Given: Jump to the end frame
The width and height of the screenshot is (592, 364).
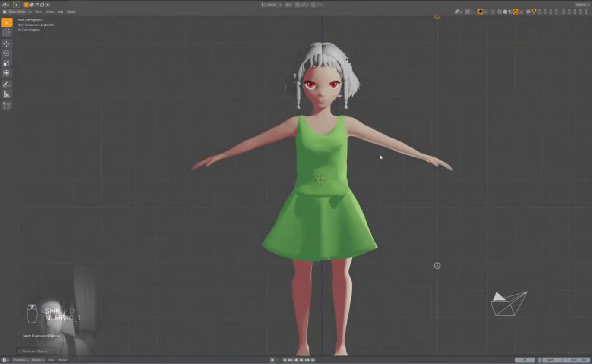Looking at the screenshot, I should (313, 360).
